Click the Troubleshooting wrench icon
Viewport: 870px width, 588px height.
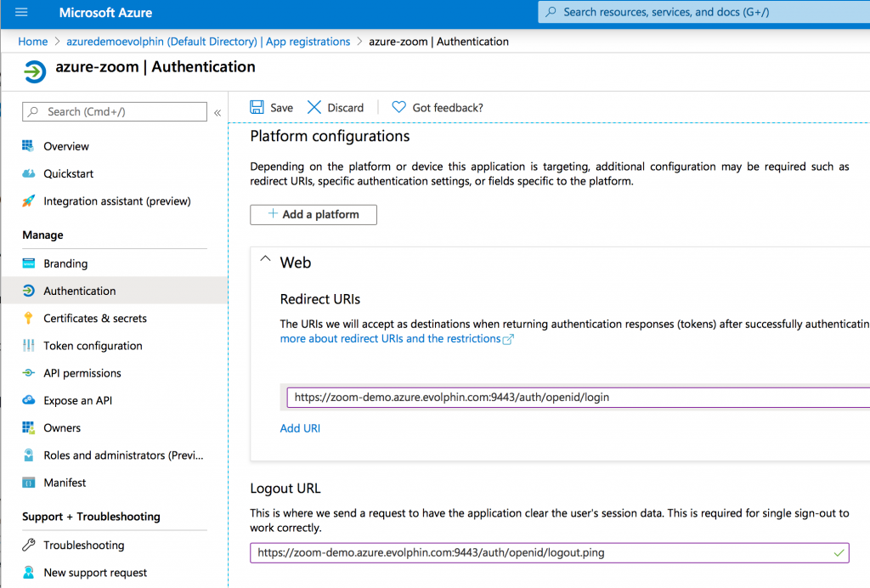pyautogui.click(x=28, y=545)
